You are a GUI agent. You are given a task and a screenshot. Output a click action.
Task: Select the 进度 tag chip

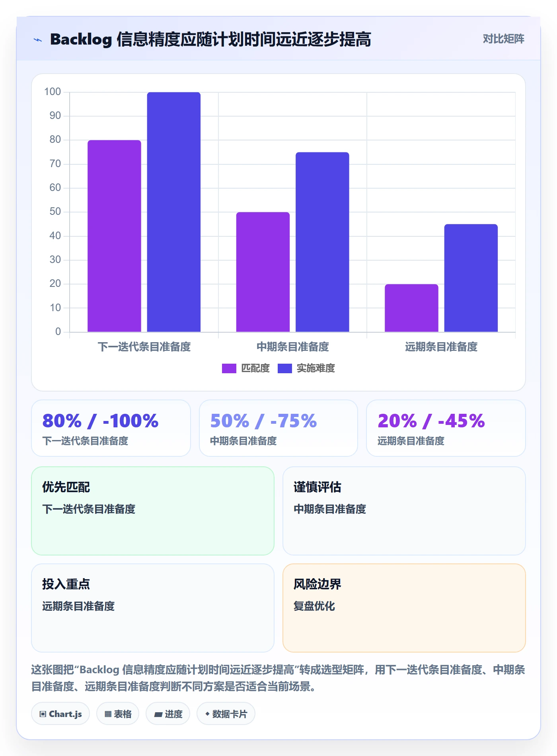coord(168,714)
